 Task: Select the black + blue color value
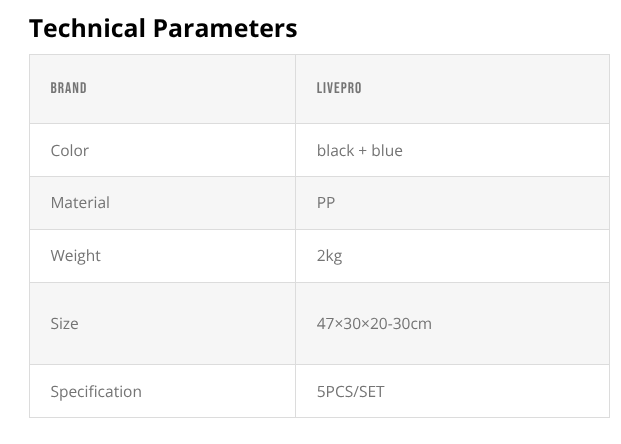(359, 150)
